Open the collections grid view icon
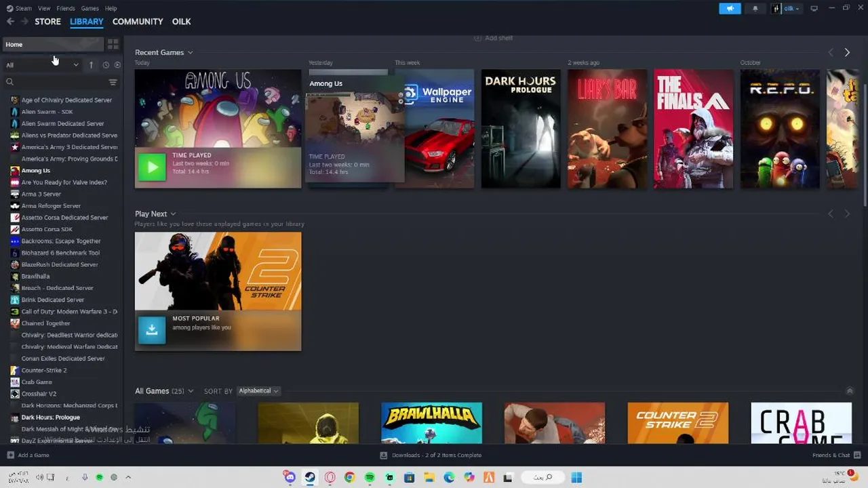This screenshot has height=488, width=868. click(113, 44)
